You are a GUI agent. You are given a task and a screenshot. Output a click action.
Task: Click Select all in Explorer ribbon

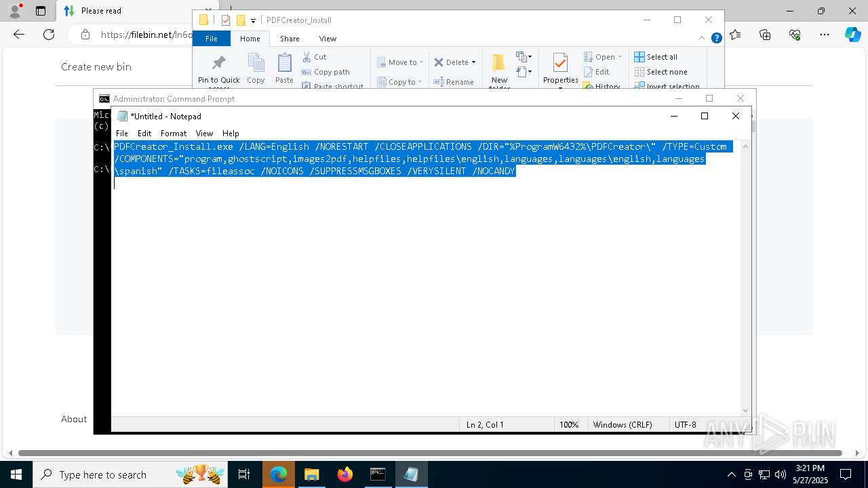tap(656, 57)
